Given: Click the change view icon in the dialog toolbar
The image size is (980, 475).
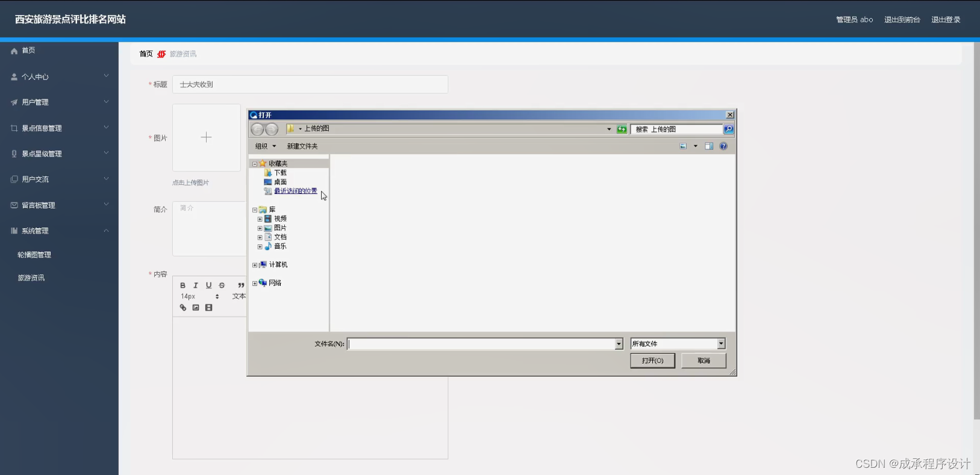Looking at the screenshot, I should coord(683,146).
